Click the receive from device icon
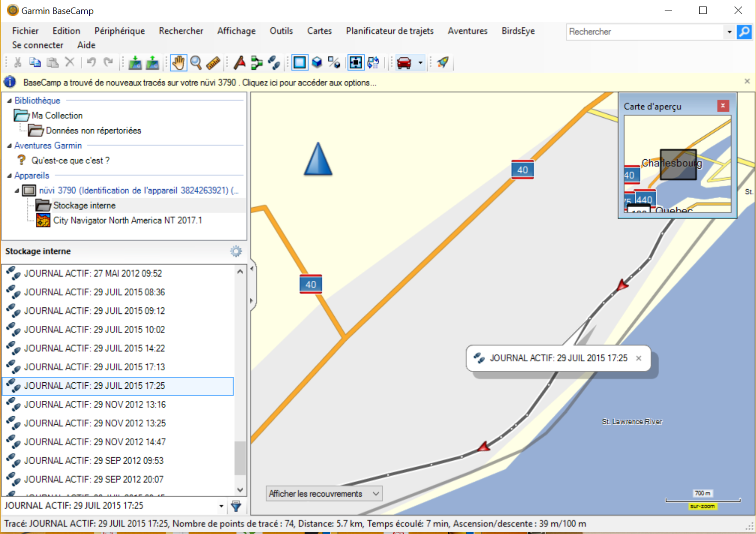Image resolution: width=756 pixels, height=534 pixels. pyautogui.click(x=153, y=62)
